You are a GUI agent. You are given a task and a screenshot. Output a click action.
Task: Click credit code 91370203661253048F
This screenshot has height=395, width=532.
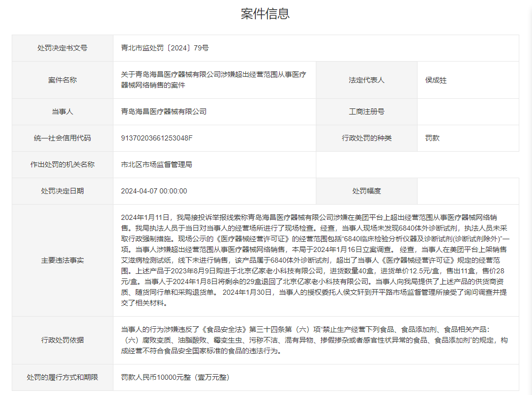(157, 138)
